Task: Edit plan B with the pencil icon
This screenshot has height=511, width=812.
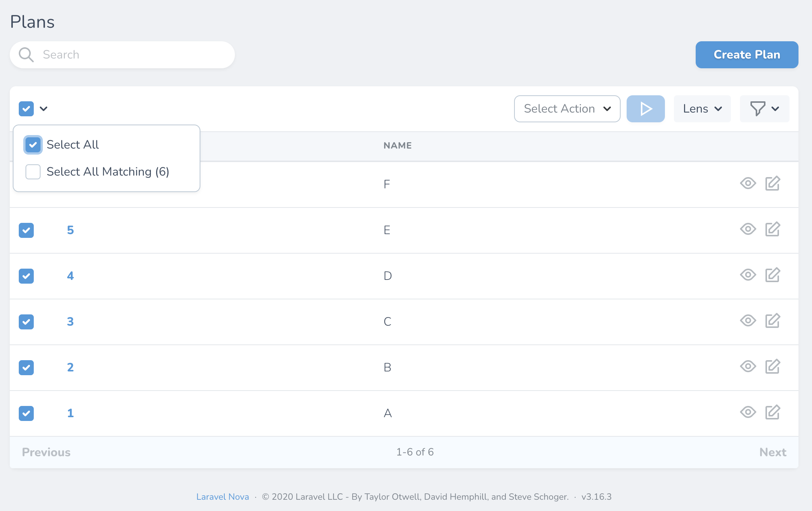Action: point(772,367)
